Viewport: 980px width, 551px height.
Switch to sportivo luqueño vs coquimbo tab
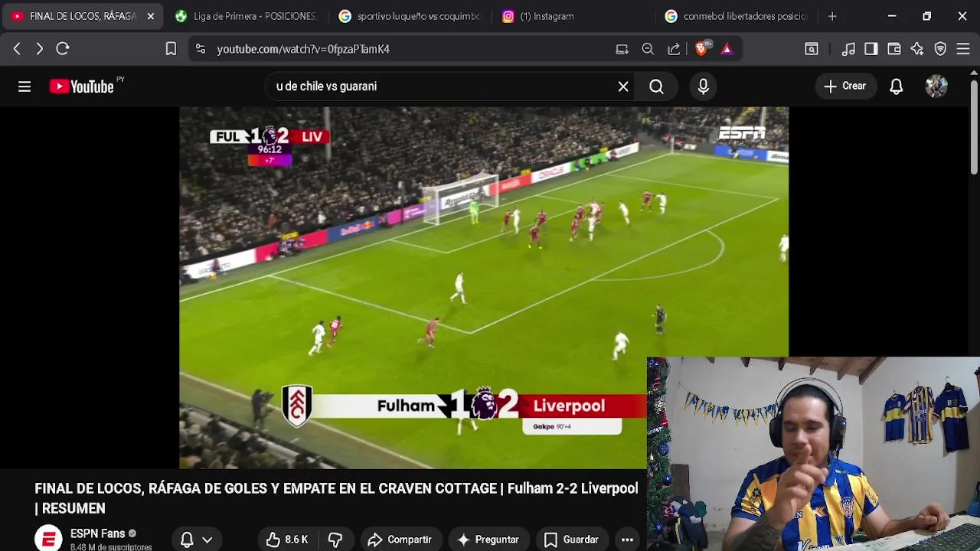point(410,16)
